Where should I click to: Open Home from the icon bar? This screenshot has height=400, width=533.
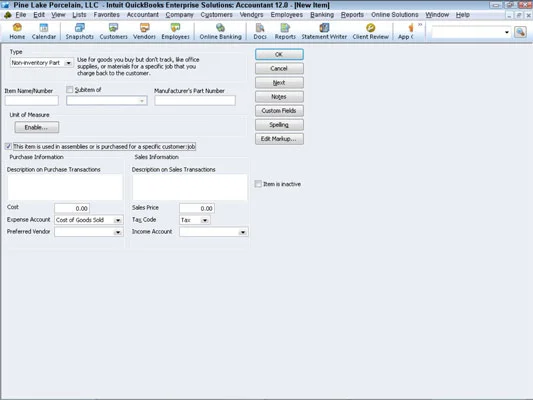(x=17, y=31)
